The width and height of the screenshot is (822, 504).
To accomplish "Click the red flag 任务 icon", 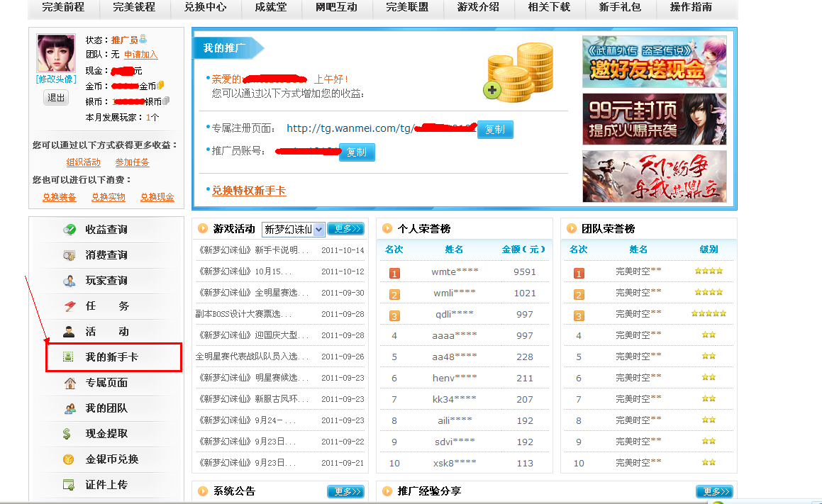I will 70,306.
